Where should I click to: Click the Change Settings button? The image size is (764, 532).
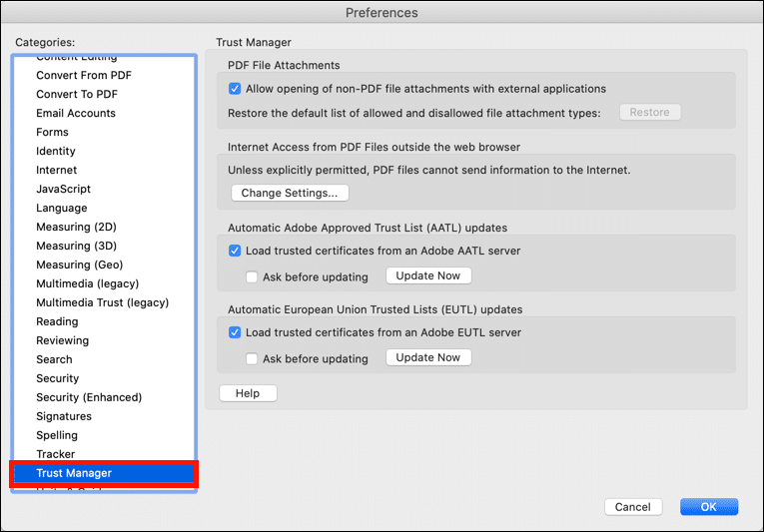point(290,193)
